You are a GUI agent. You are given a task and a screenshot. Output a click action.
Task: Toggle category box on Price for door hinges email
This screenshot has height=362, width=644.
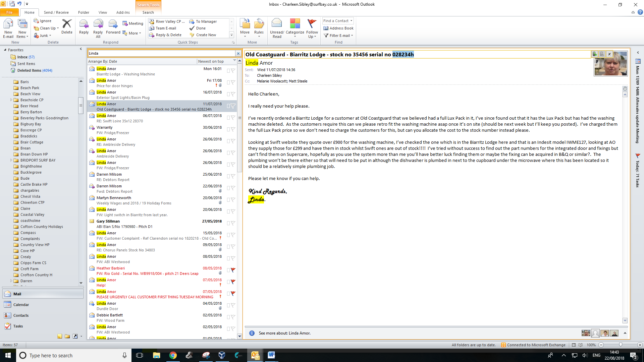click(228, 82)
